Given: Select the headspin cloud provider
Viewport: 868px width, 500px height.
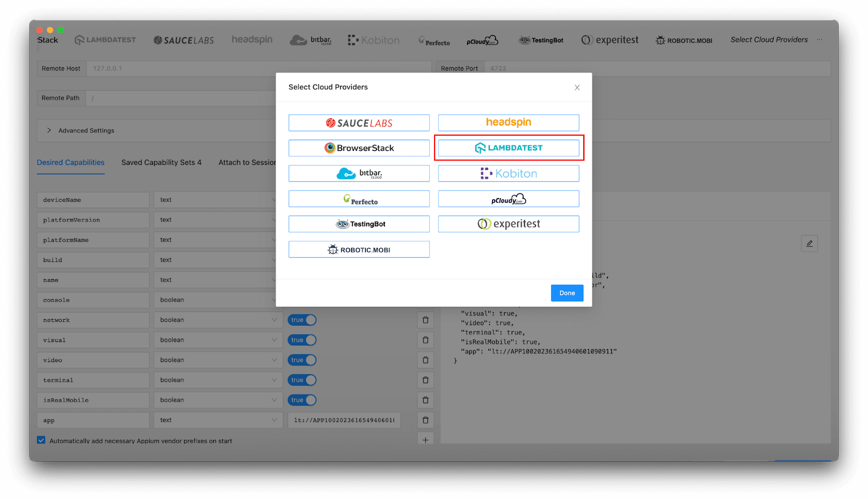Looking at the screenshot, I should (x=508, y=123).
